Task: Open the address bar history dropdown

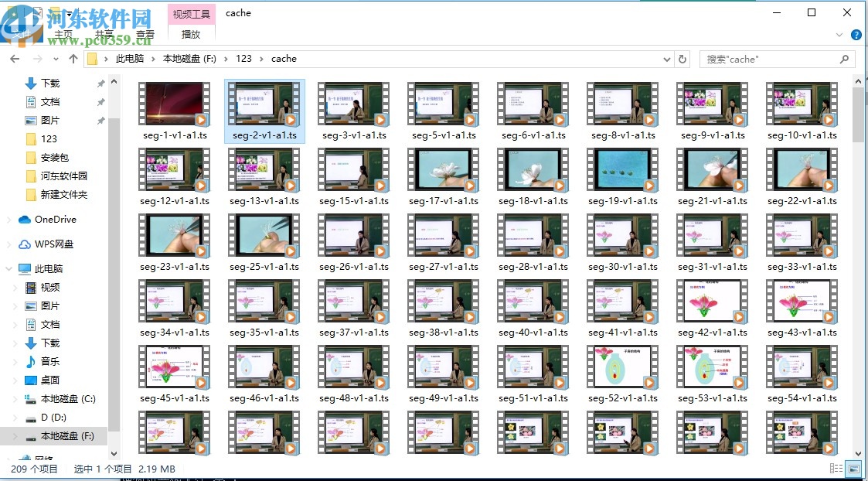Action: [667, 59]
